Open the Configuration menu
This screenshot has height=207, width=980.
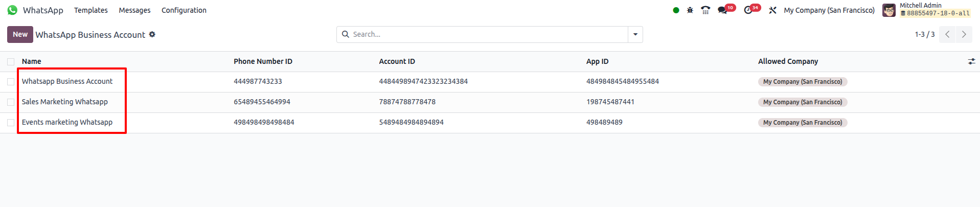coord(184,10)
